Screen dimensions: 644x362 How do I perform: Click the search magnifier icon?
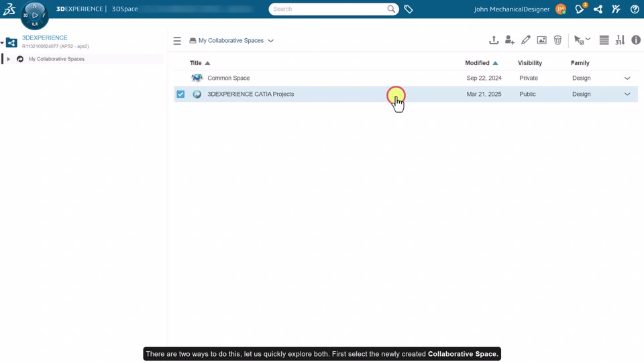(x=391, y=9)
